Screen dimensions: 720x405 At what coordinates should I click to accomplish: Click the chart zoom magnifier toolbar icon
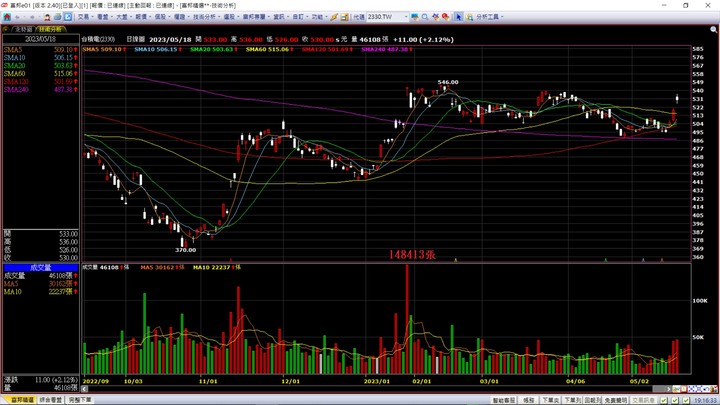point(469,17)
